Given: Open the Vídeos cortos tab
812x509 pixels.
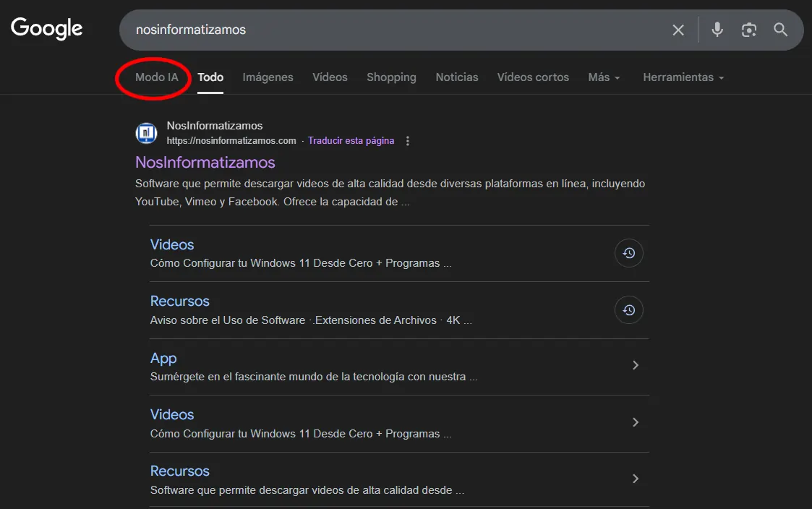Looking at the screenshot, I should tap(533, 77).
